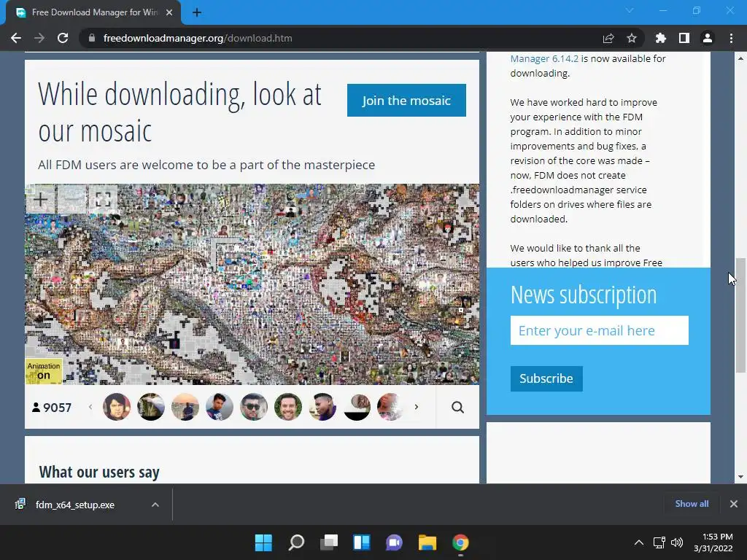The width and height of the screenshot is (747, 560).
Task: Click What our users say heading
Action: [x=99, y=472]
